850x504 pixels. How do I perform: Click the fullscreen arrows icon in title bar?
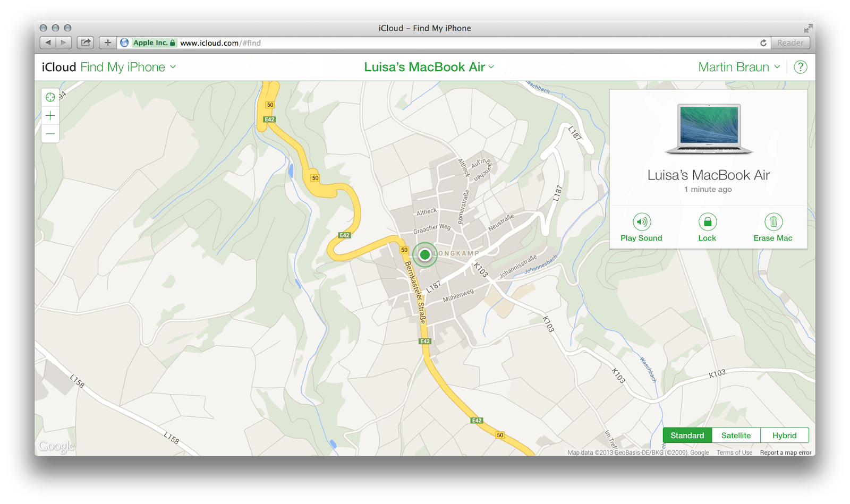click(808, 28)
